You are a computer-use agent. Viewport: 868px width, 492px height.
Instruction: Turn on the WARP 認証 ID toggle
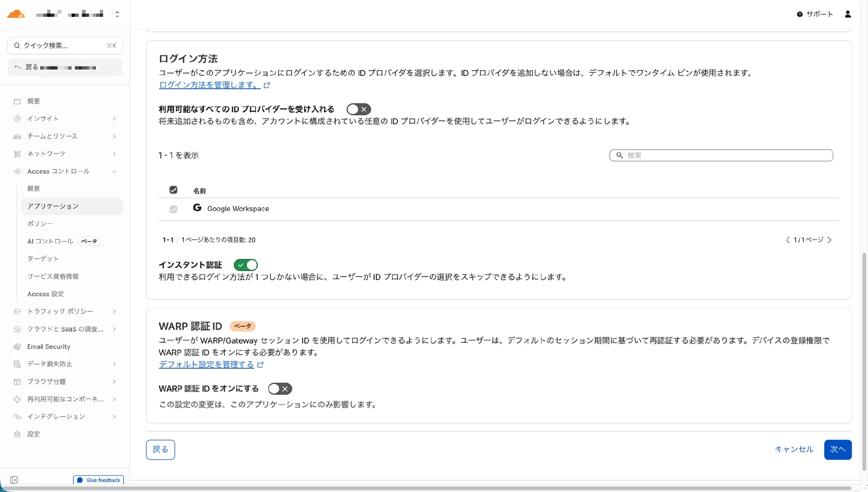click(280, 388)
